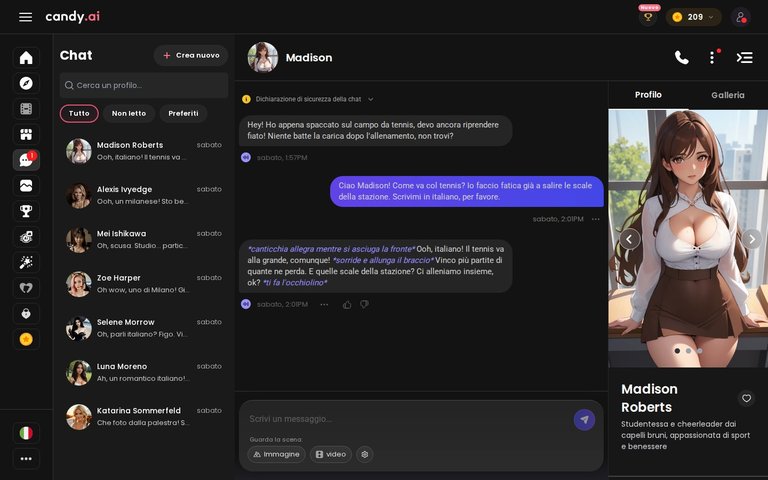Open scene settings gear icon
Viewport: 768px width, 480px height.
(x=364, y=455)
